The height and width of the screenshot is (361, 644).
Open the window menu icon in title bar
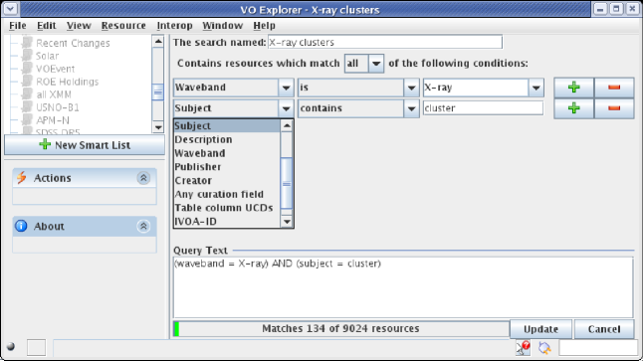(x=10, y=9)
